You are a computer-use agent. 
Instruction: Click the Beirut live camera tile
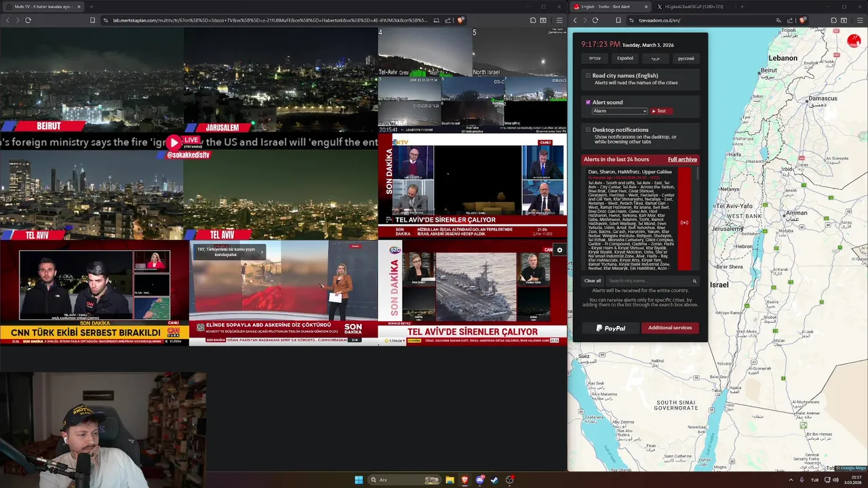pyautogui.click(x=92, y=79)
